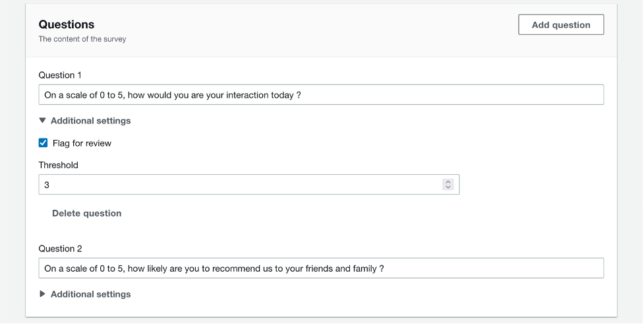
Task: Click the 'Question 1' field label
Action: pyautogui.click(x=60, y=75)
